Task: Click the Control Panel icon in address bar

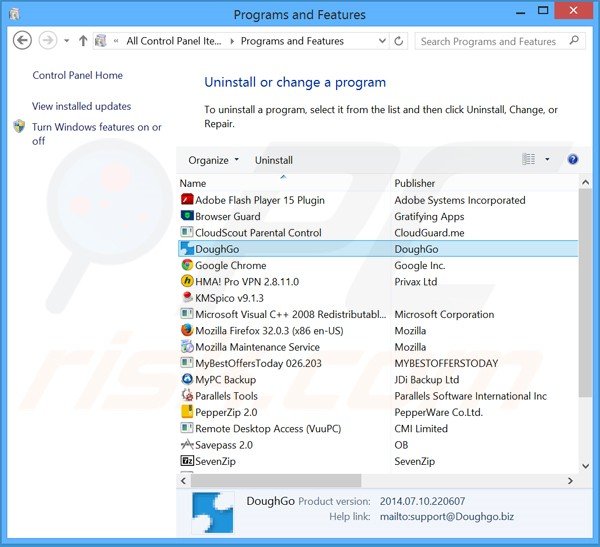Action: [x=101, y=41]
